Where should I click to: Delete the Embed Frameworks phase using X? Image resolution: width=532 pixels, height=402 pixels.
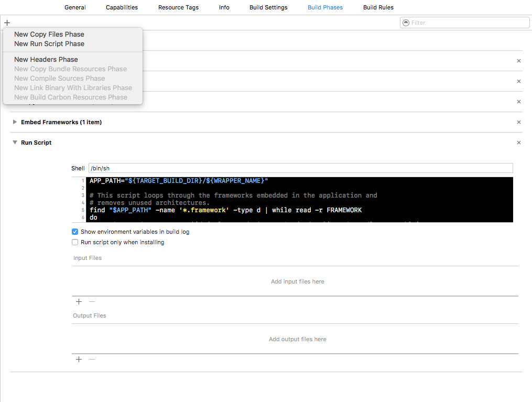coord(518,122)
